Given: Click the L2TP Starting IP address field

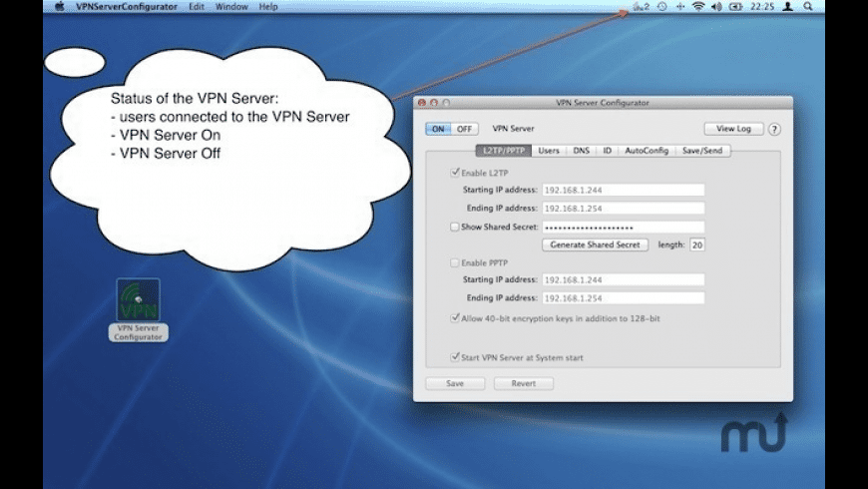Looking at the screenshot, I should click(x=624, y=190).
